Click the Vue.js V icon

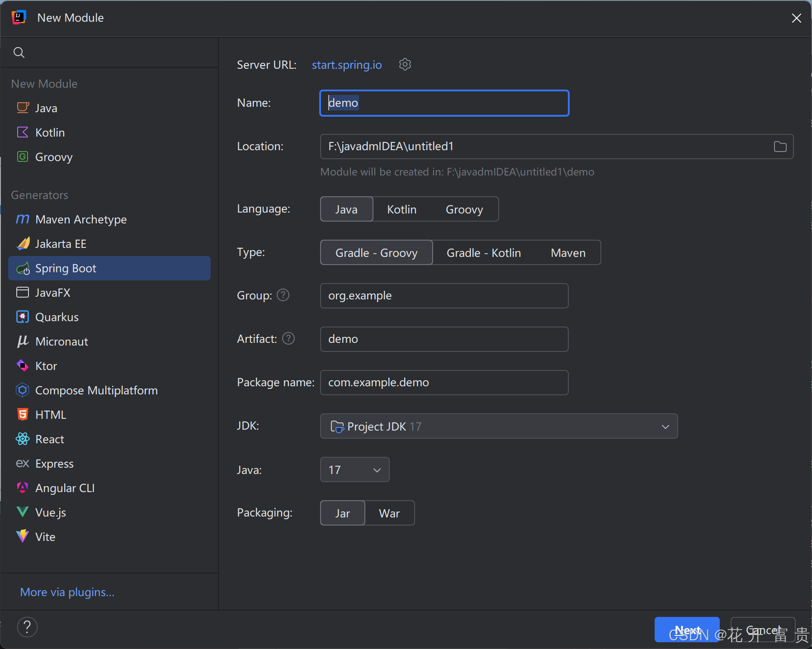click(x=23, y=512)
